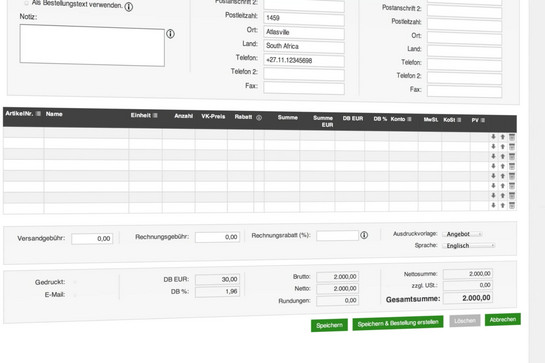Click the info icon beside Als Bestellungstext verwenden

pyautogui.click(x=129, y=7)
